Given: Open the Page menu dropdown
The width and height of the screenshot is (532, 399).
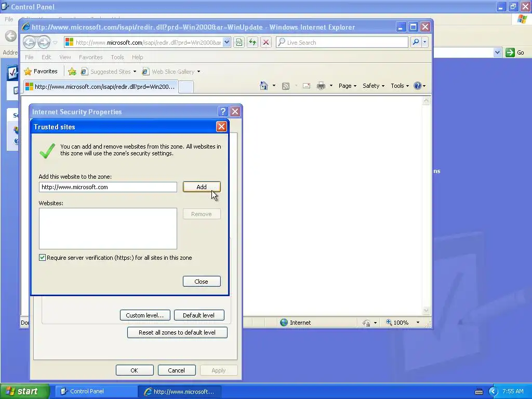Looking at the screenshot, I should 348,86.
